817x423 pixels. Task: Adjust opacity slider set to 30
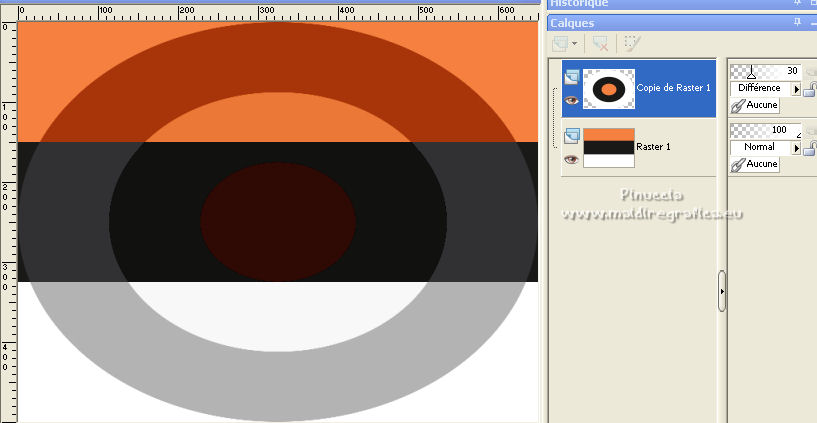(x=765, y=71)
